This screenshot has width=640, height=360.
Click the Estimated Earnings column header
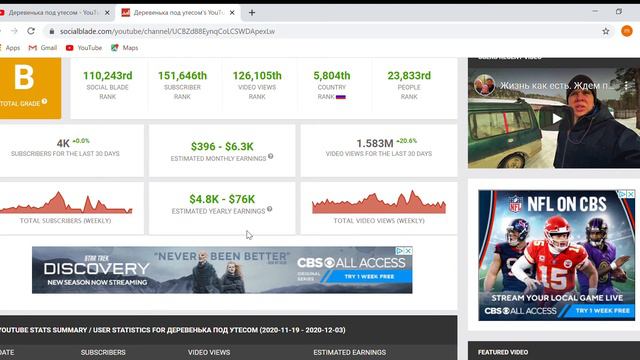click(349, 352)
